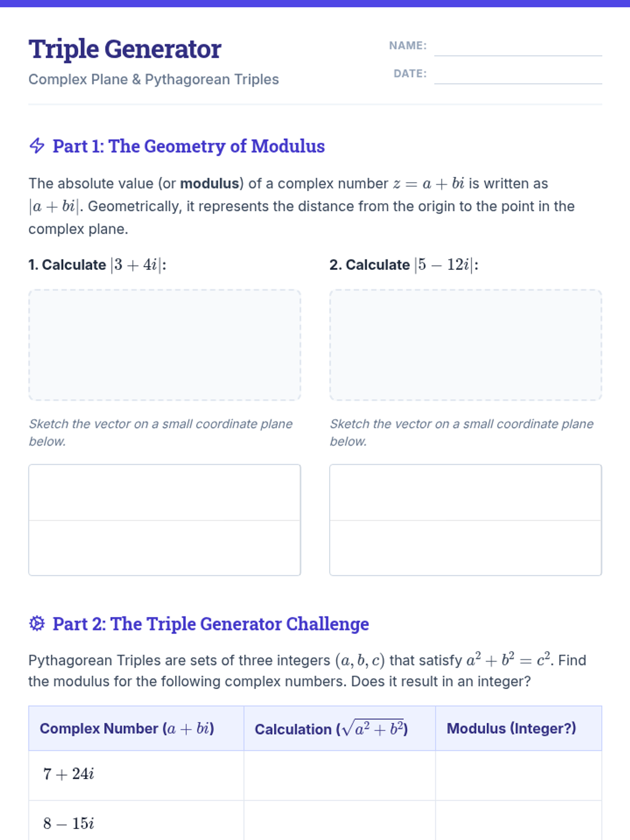The height and width of the screenshot is (840, 630).
Task: Click the sketch plane under problem 1
Action: (164, 520)
